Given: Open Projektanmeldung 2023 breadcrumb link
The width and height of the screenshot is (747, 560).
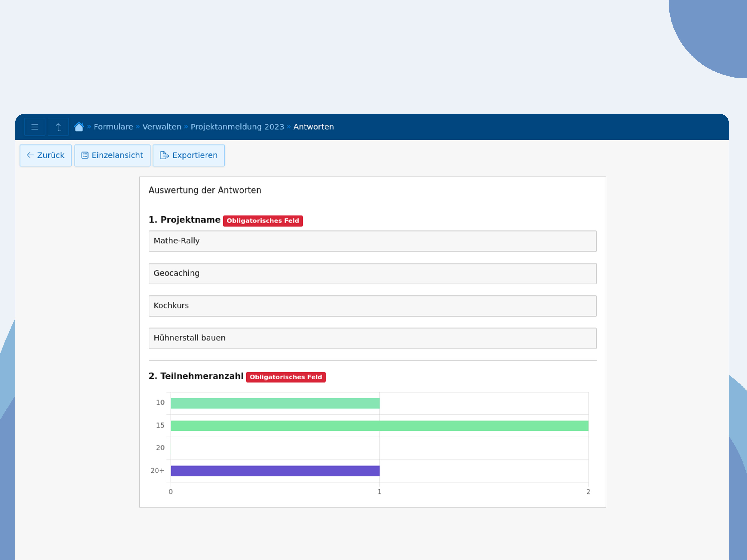Looking at the screenshot, I should pos(237,127).
